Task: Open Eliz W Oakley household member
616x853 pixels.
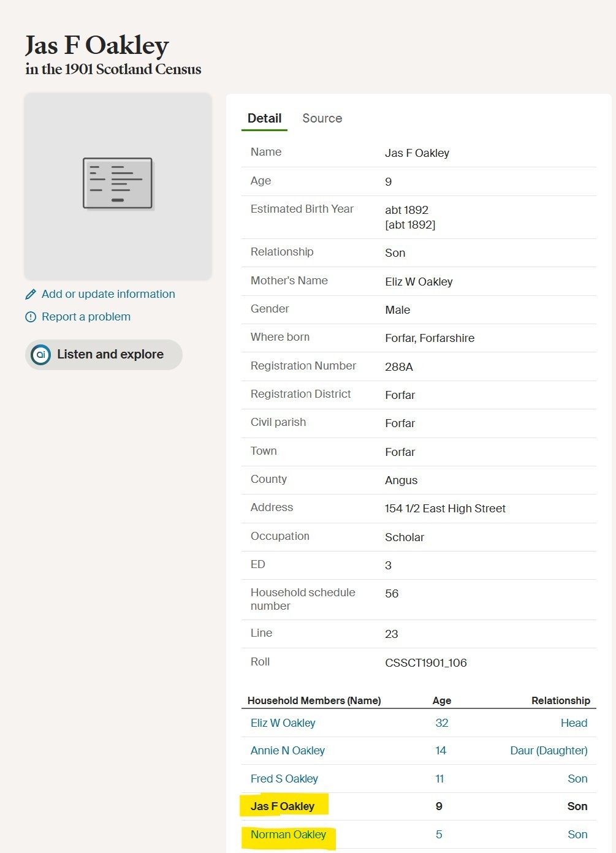Action: click(283, 723)
